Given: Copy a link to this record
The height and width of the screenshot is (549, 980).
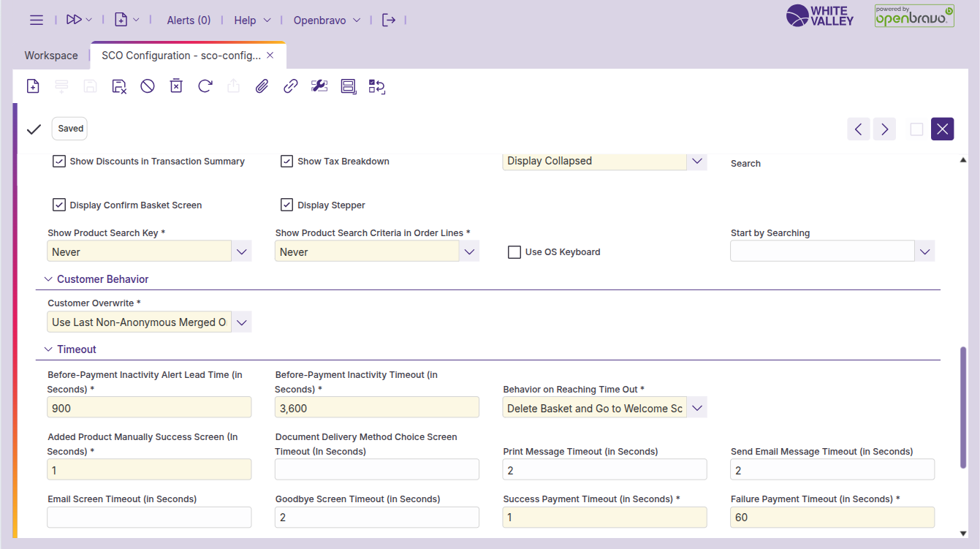Looking at the screenshot, I should click(290, 86).
